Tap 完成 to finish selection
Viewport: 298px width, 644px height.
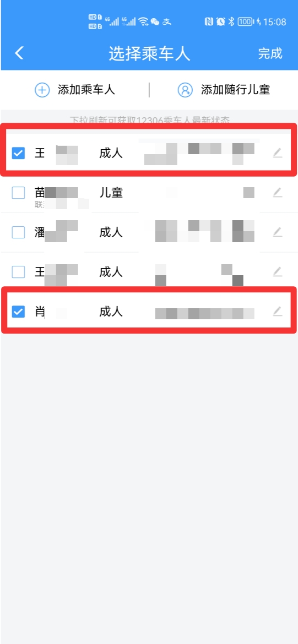(x=270, y=53)
